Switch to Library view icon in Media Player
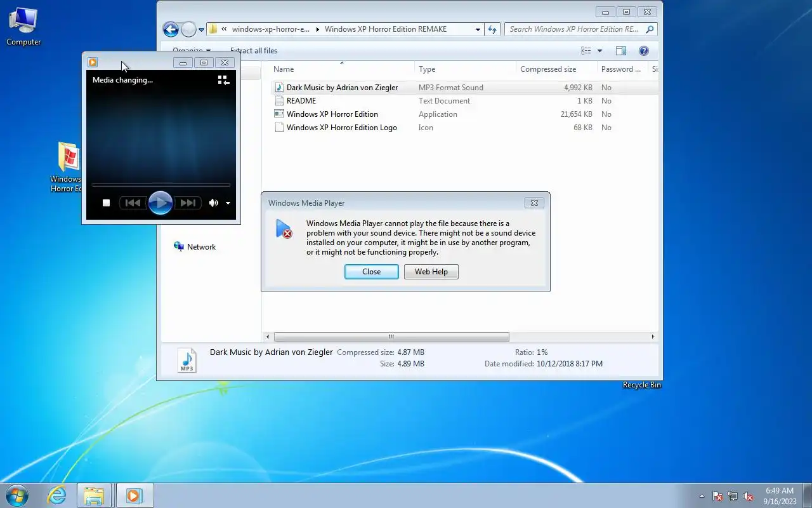 (223, 80)
